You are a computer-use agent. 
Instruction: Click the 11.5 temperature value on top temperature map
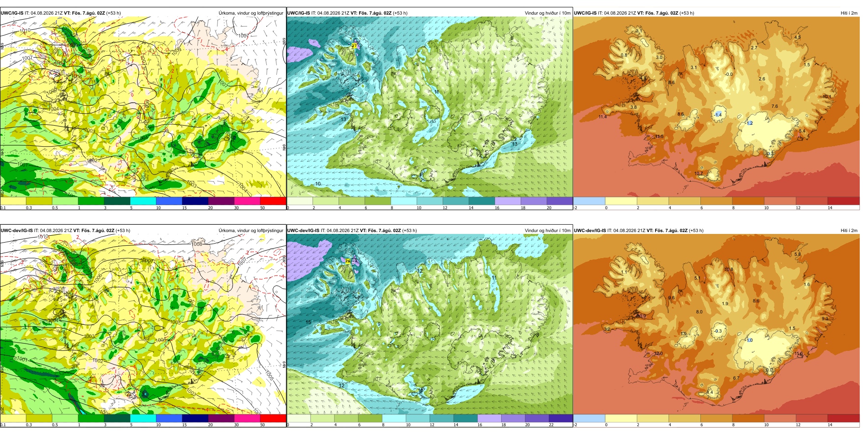[659, 137]
